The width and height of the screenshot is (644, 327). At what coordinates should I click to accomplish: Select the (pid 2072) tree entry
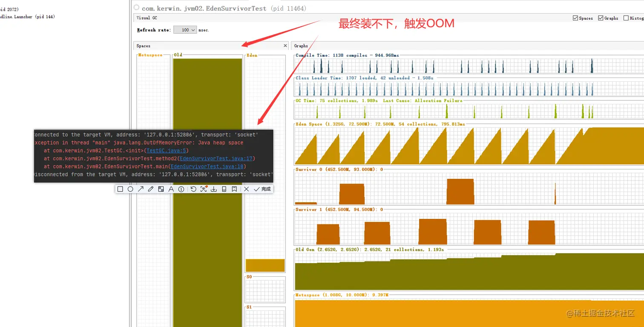coord(9,9)
